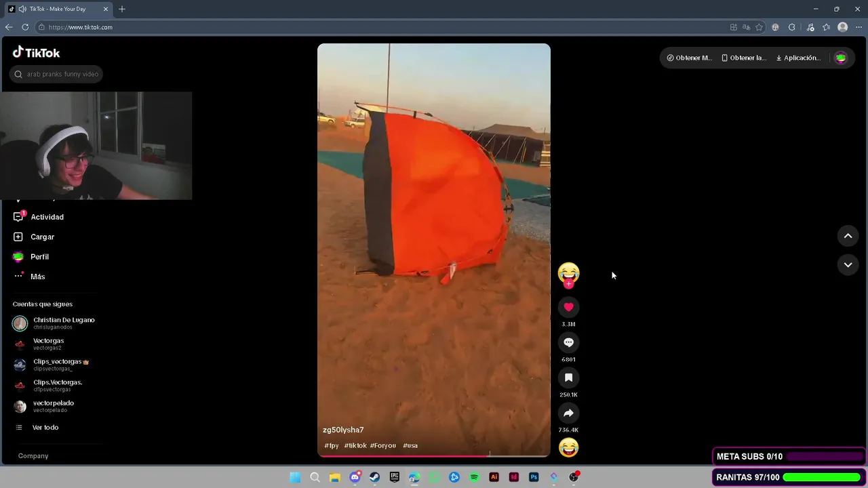Open Cargar upload page
868x488 pixels.
(x=34, y=237)
